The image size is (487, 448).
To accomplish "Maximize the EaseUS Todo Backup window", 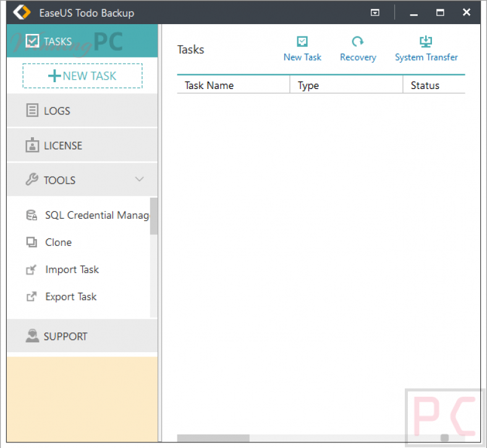I will click(440, 12).
